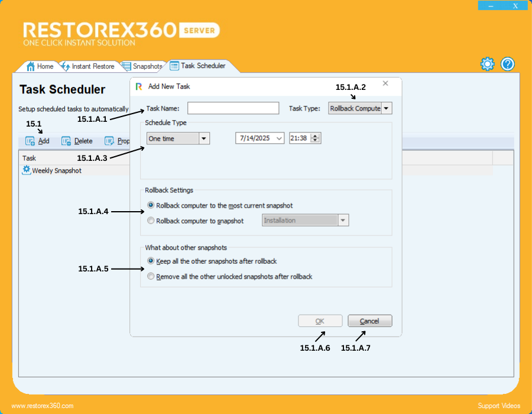Close the RestoreX360 window with X

coord(515,6)
